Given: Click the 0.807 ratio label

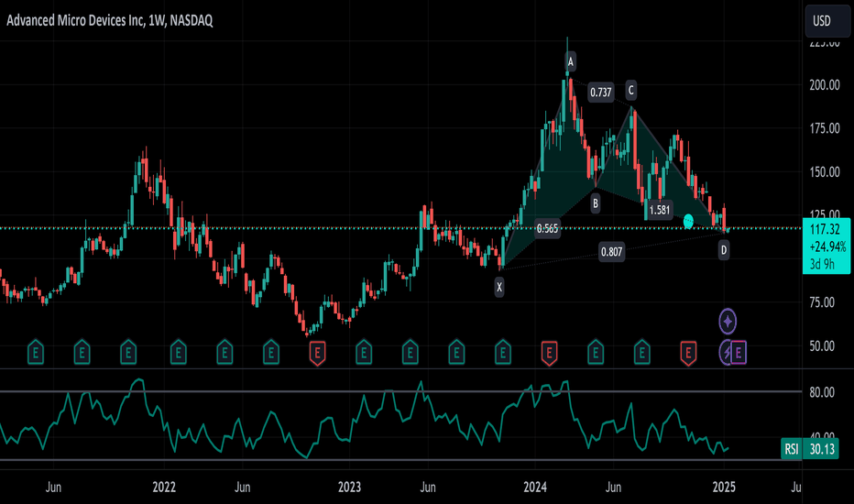Looking at the screenshot, I should point(611,252).
